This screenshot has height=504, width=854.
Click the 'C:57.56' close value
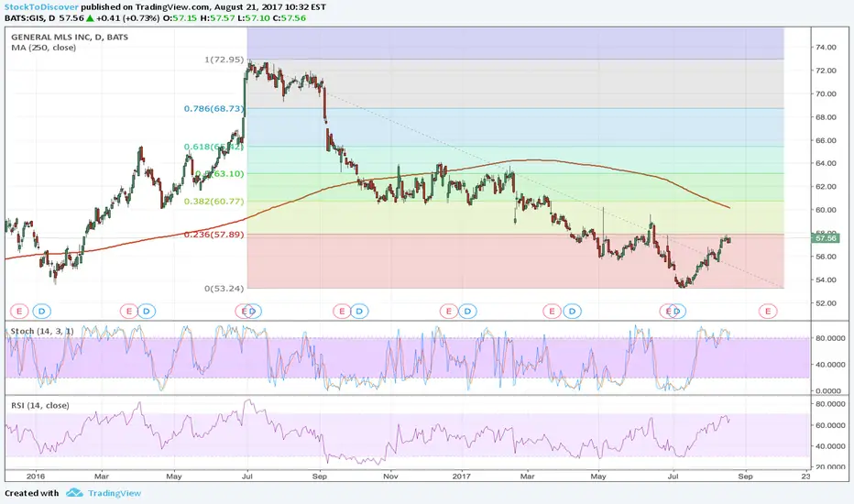(290, 18)
